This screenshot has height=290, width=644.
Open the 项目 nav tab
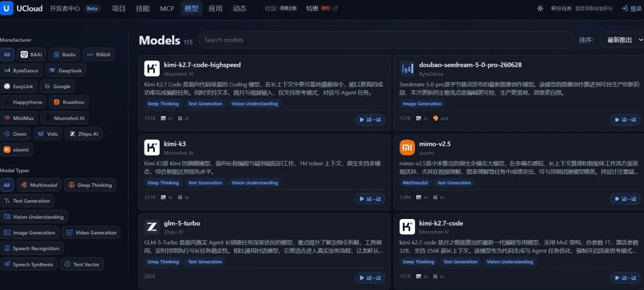[x=118, y=8]
